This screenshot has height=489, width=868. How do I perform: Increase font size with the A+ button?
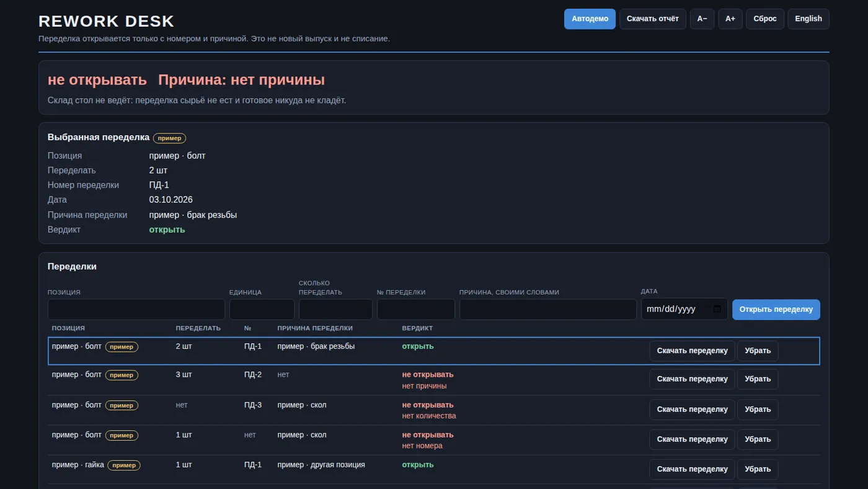(730, 19)
